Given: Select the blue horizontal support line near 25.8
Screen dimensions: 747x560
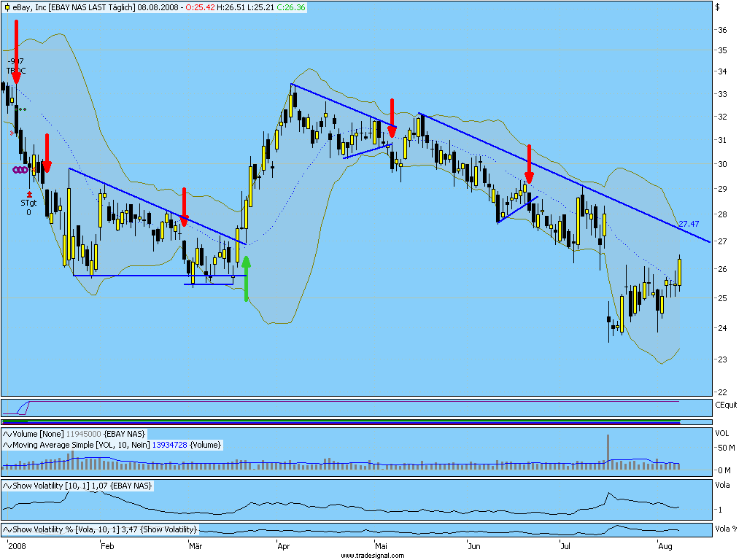Looking at the screenshot, I should point(160,276).
